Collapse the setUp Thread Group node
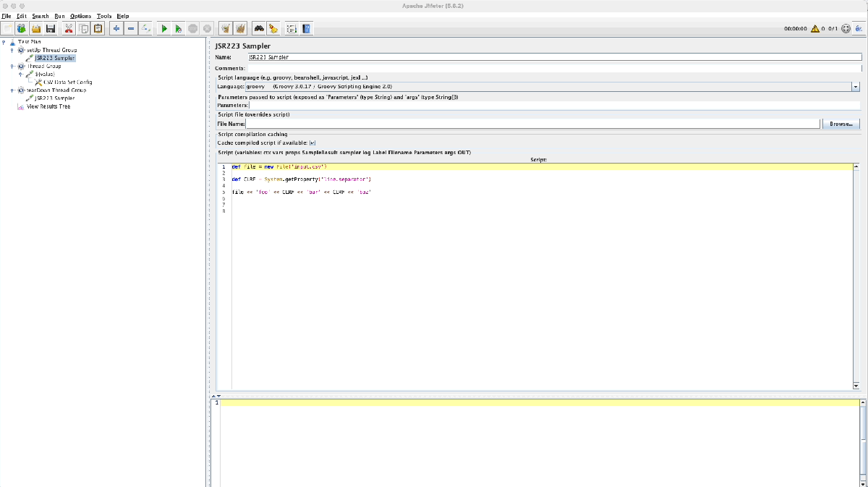This screenshot has width=868, height=487. pos(12,50)
